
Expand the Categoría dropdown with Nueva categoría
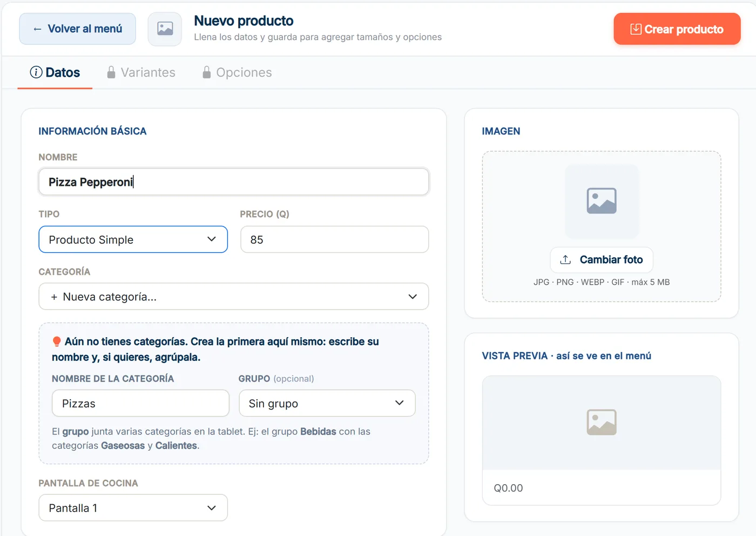[x=233, y=297]
